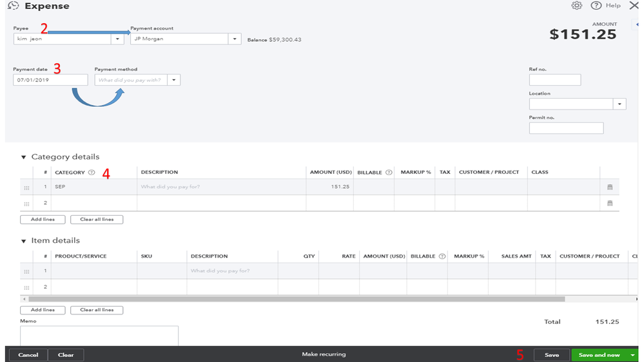The image size is (644, 362).
Task: Click Save and new
Action: (x=600, y=355)
